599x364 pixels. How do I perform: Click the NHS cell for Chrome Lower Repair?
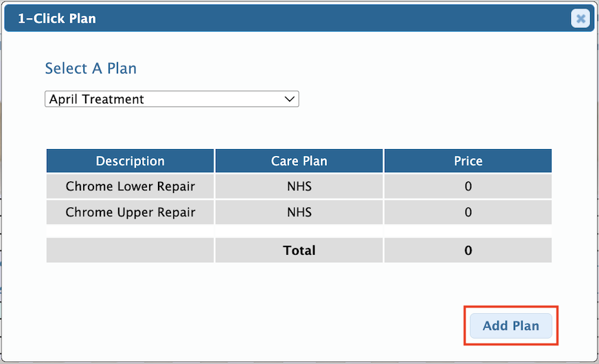[x=299, y=186]
